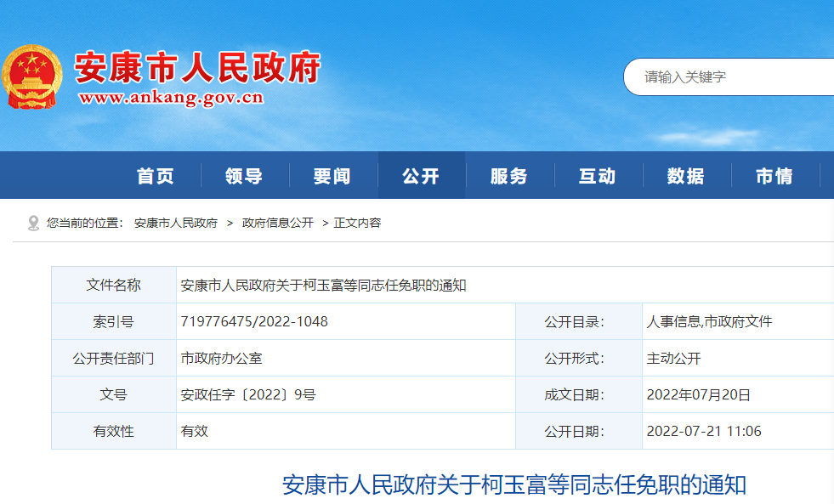Select index number 719776475/2022-1048
Screen dimensions: 834x504
[x=254, y=321]
